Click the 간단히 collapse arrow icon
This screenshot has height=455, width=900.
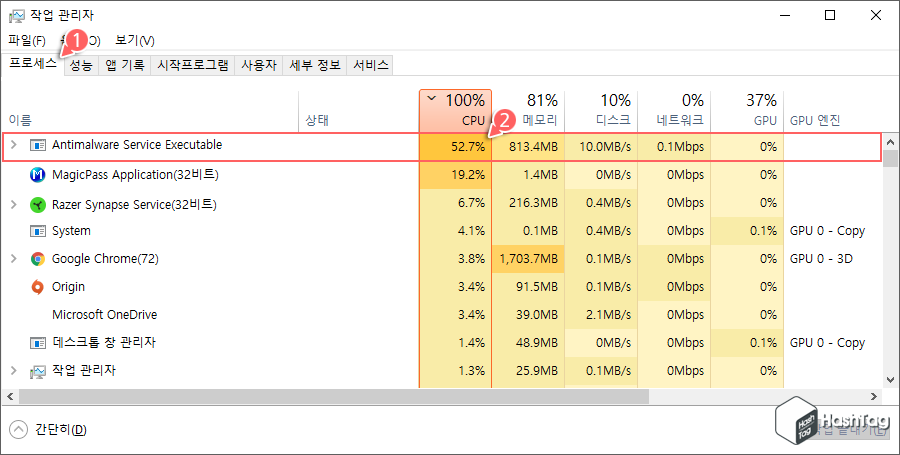[x=18, y=430]
